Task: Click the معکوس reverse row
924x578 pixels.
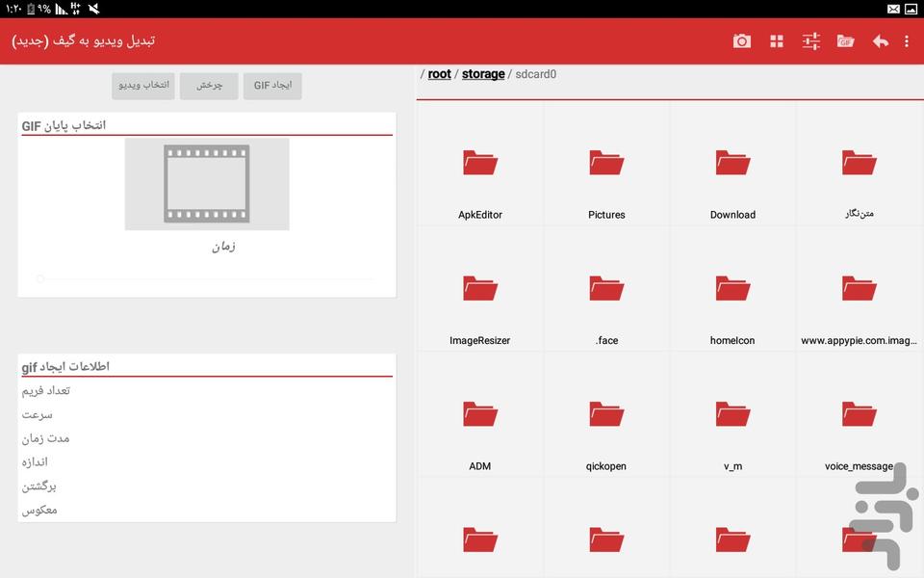Action: (207, 510)
